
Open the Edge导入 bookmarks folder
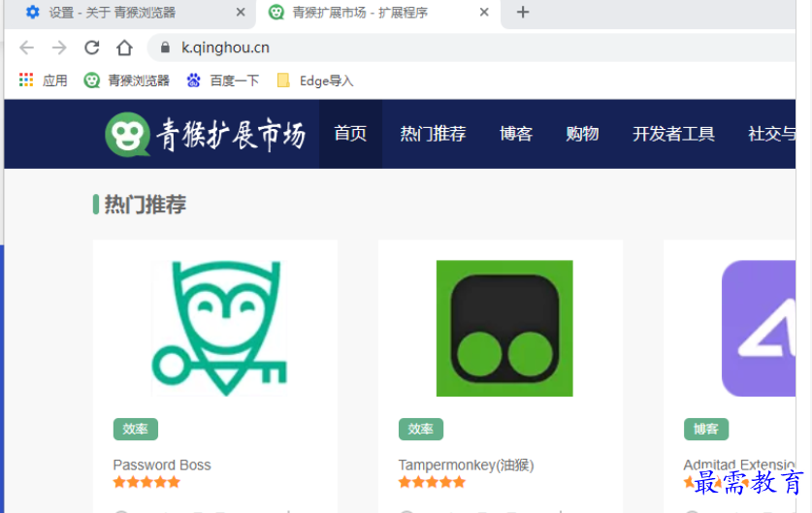(315, 80)
